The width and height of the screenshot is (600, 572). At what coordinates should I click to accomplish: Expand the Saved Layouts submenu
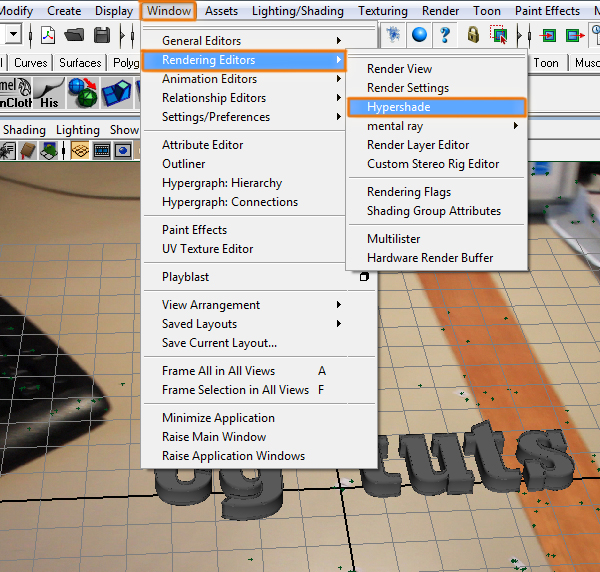339,324
